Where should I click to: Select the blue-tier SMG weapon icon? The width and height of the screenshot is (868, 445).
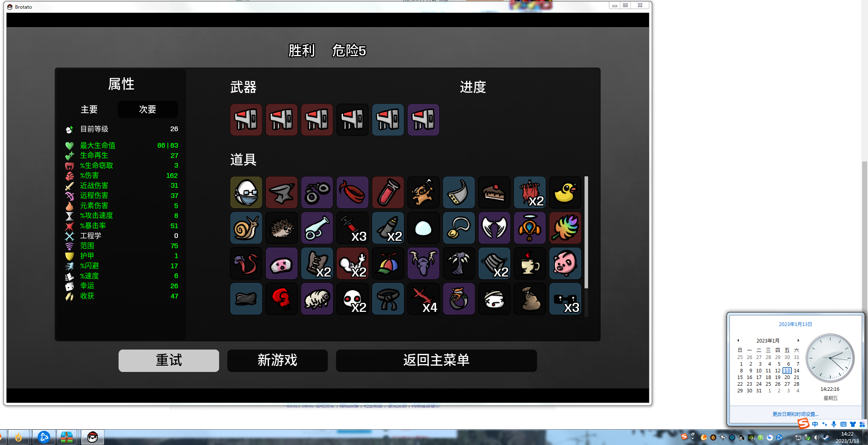tap(388, 120)
